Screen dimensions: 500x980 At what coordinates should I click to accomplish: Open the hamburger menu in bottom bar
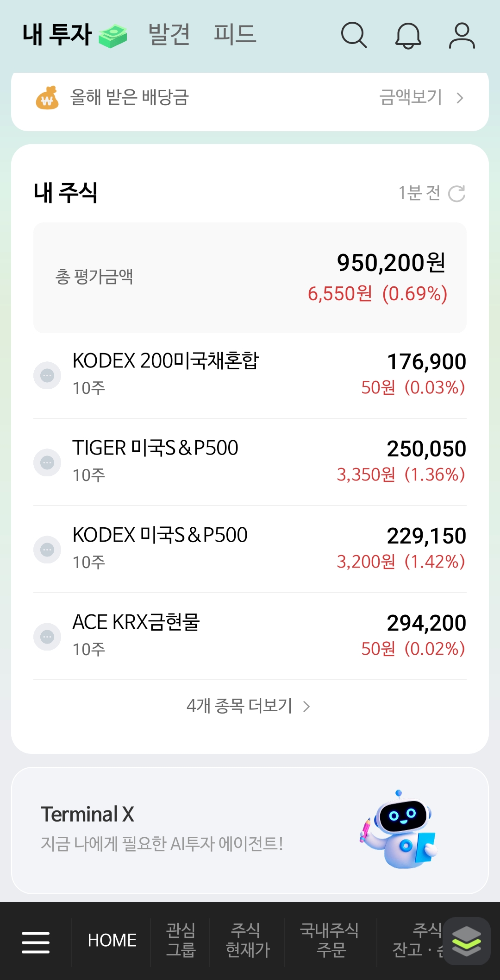tap(36, 942)
